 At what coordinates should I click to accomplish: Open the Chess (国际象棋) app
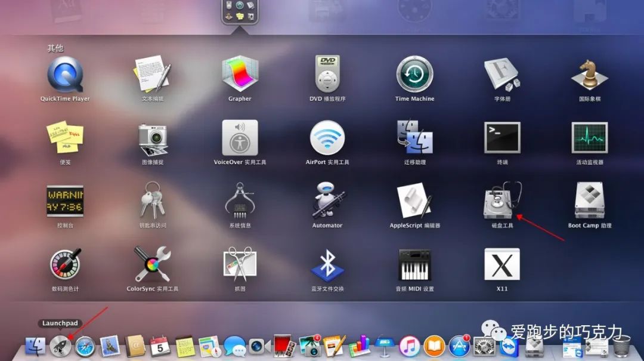point(589,75)
